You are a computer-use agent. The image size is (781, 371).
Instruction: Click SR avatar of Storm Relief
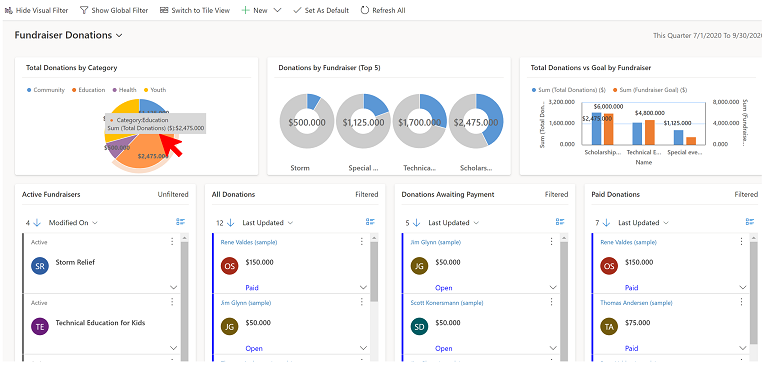[40, 266]
